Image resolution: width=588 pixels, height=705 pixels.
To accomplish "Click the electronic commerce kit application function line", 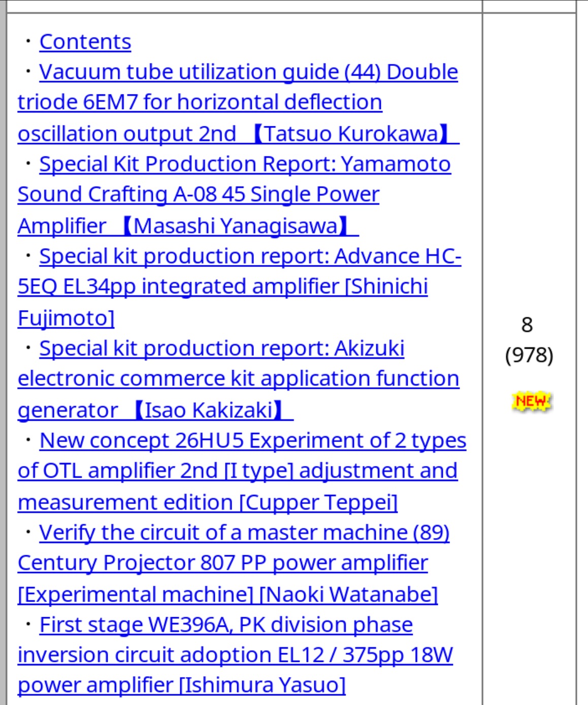I will point(239,379).
